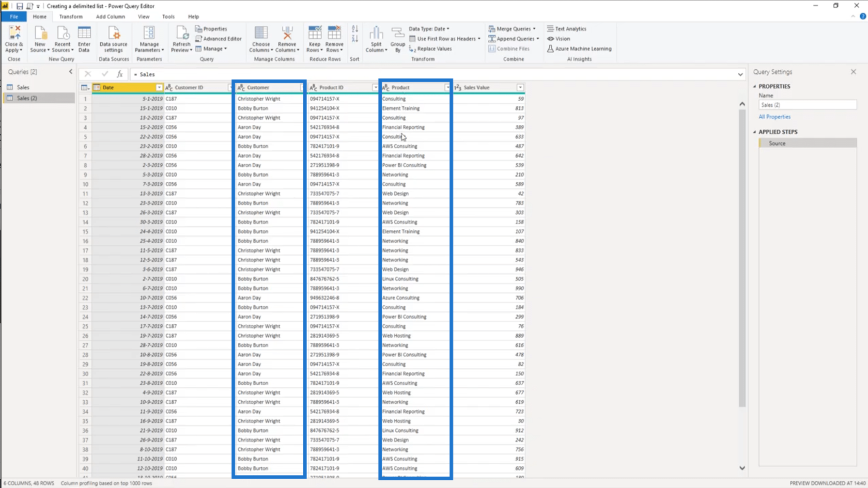Select the Source applied step
Screen dimensions: 868x488
808,143
